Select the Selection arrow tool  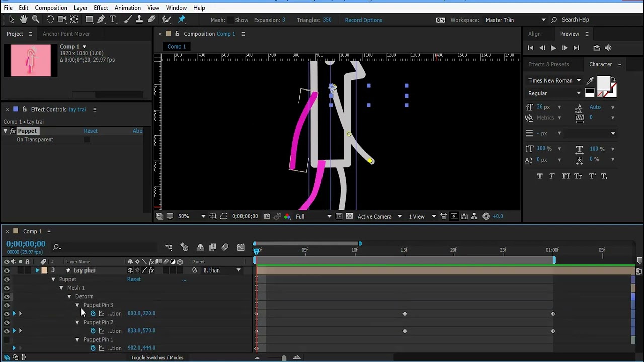click(11, 19)
